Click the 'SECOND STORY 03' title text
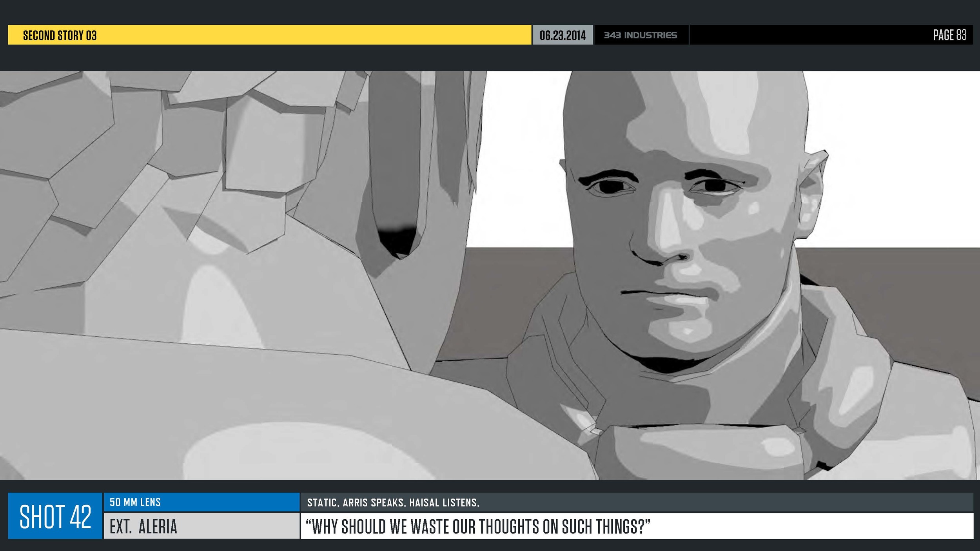The height and width of the screenshot is (551, 980). pyautogui.click(x=60, y=36)
